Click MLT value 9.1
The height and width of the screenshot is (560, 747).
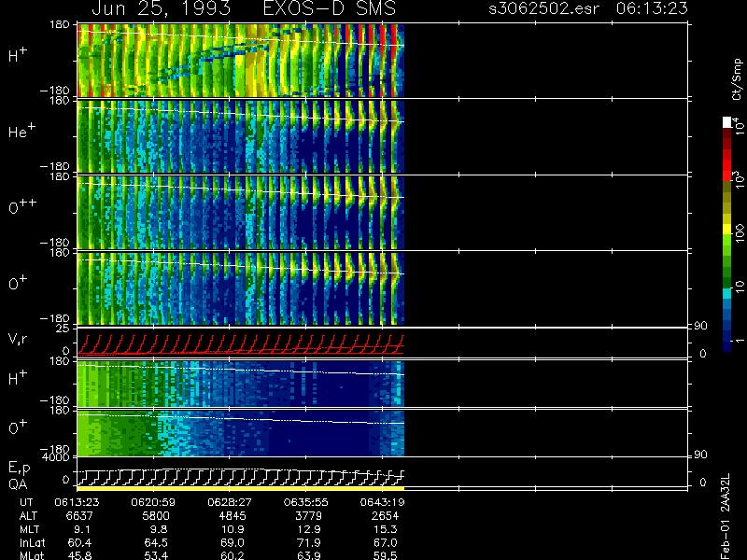81,529
